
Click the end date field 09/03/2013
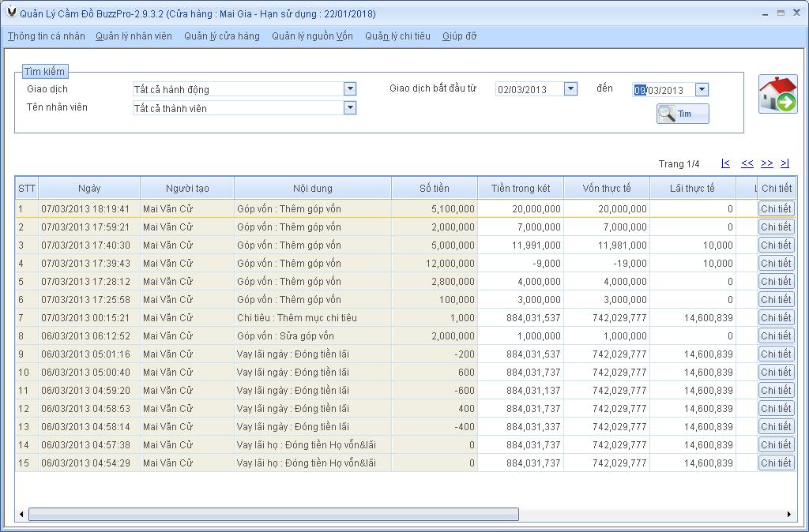[x=664, y=90]
